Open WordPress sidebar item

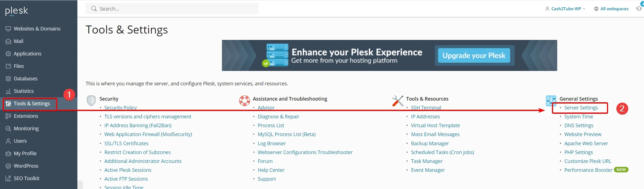(x=26, y=166)
